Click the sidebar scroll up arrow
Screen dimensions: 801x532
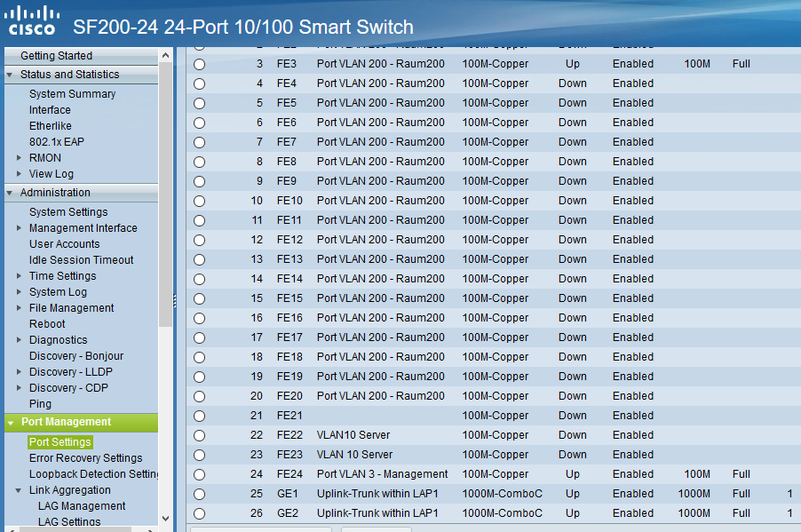(x=165, y=55)
